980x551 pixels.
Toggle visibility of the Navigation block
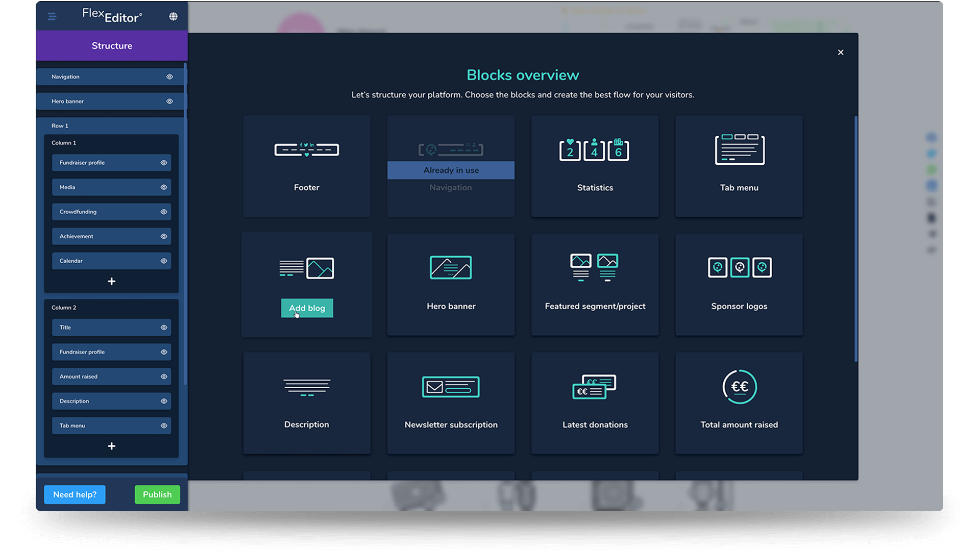click(169, 77)
